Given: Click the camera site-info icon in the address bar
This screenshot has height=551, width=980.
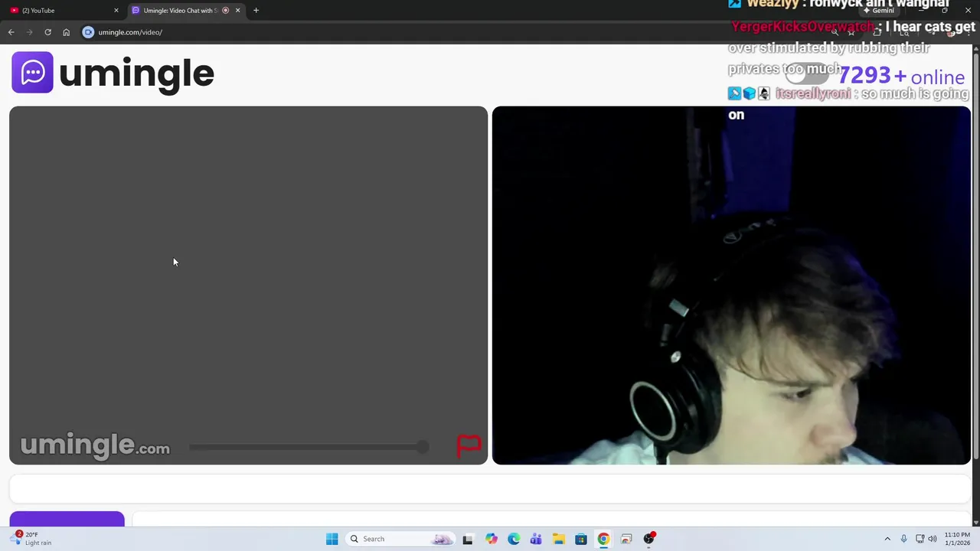Looking at the screenshot, I should pos(88,32).
